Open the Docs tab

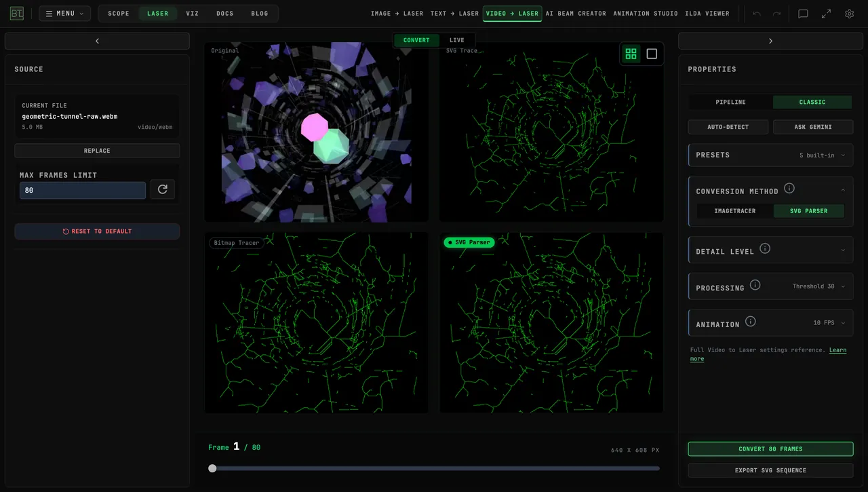pyautogui.click(x=225, y=14)
